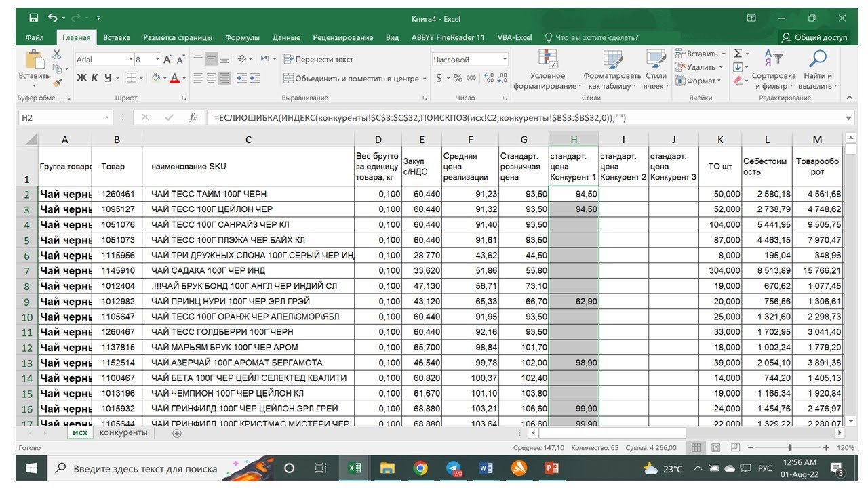This screenshot has height=488, width=868.
Task: Click the Insert Function fx icon
Action: (x=193, y=117)
